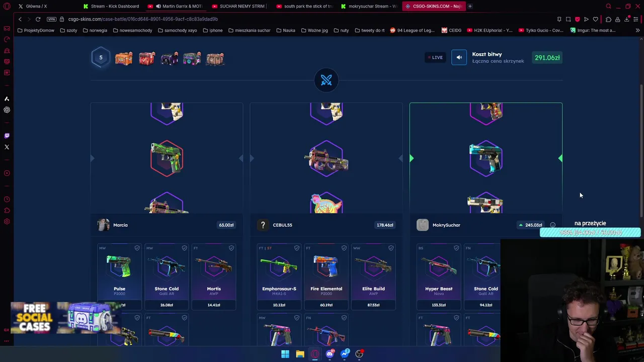
Task: Click the crossed swords battle icon
Action: pyautogui.click(x=326, y=80)
